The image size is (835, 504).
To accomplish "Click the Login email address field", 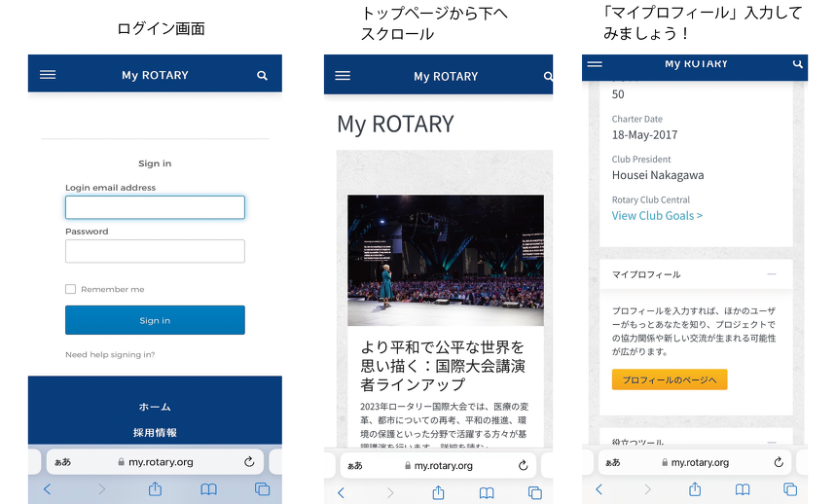I will click(155, 207).
